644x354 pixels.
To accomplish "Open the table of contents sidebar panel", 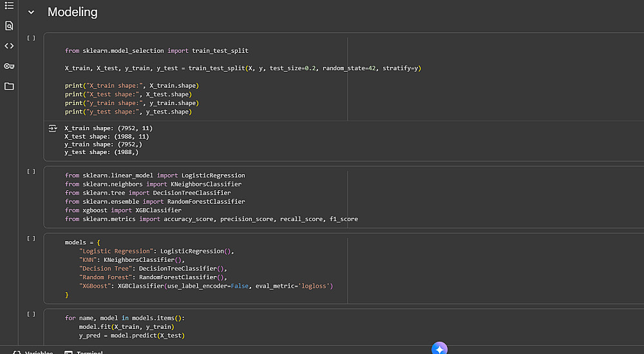I will tap(9, 6).
